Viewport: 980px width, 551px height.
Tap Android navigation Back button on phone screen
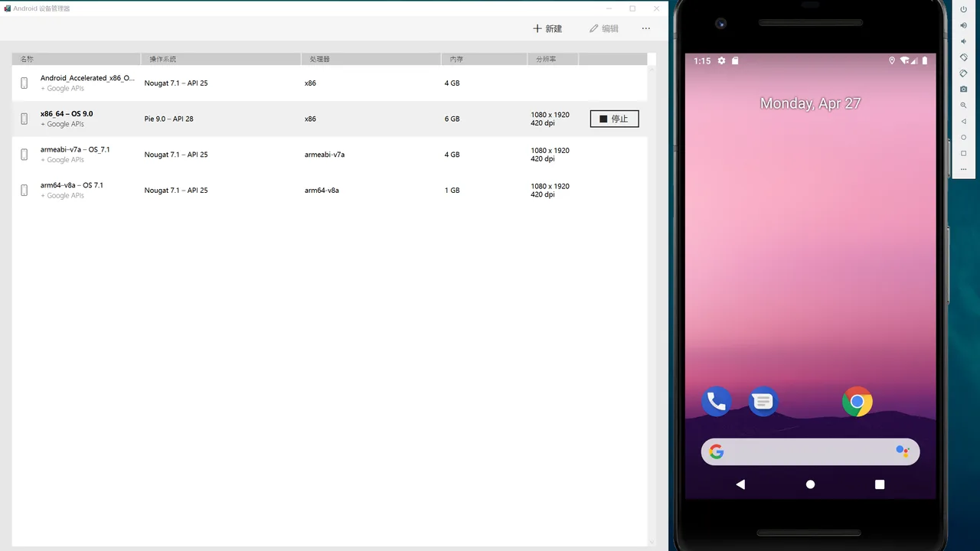(740, 484)
